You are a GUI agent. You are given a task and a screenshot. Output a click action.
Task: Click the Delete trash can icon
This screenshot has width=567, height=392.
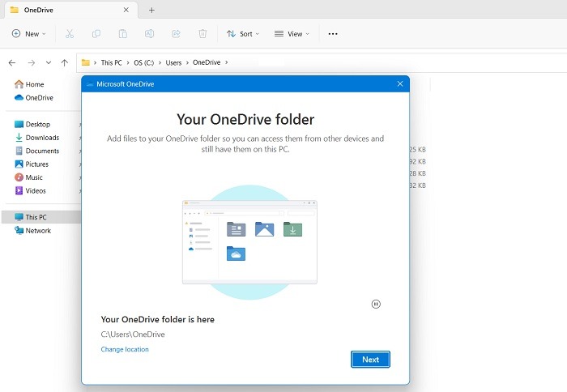[x=202, y=34]
